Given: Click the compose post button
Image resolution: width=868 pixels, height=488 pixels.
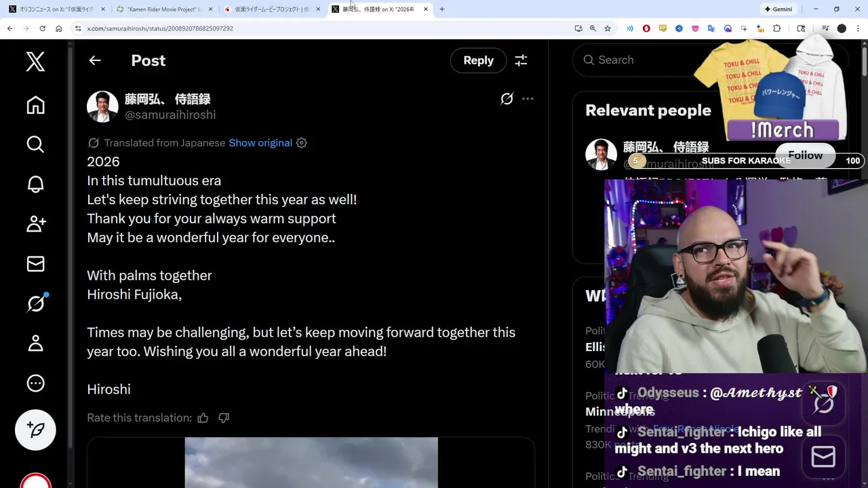Looking at the screenshot, I should point(35,430).
